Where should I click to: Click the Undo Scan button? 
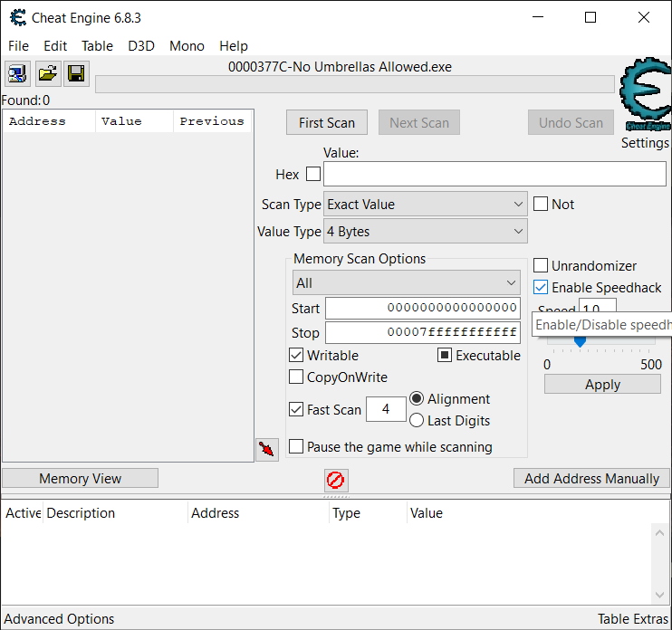tap(571, 122)
